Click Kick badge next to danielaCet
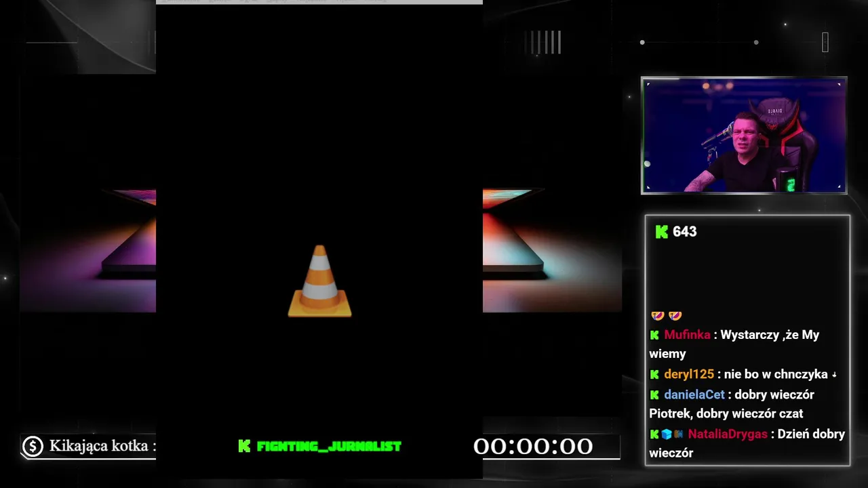Viewport: 868px width, 488px height. 654,394
